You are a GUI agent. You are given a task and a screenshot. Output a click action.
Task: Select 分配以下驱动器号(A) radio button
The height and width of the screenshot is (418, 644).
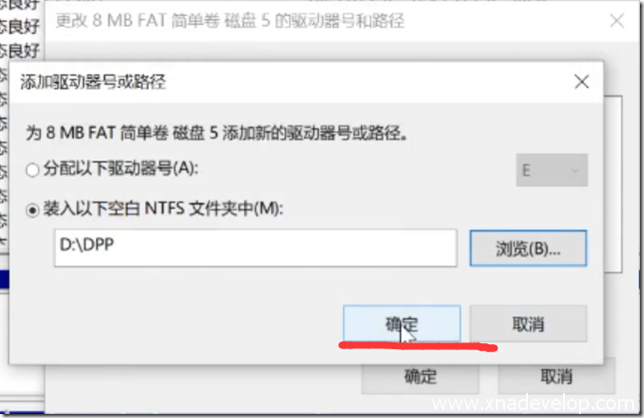32,170
